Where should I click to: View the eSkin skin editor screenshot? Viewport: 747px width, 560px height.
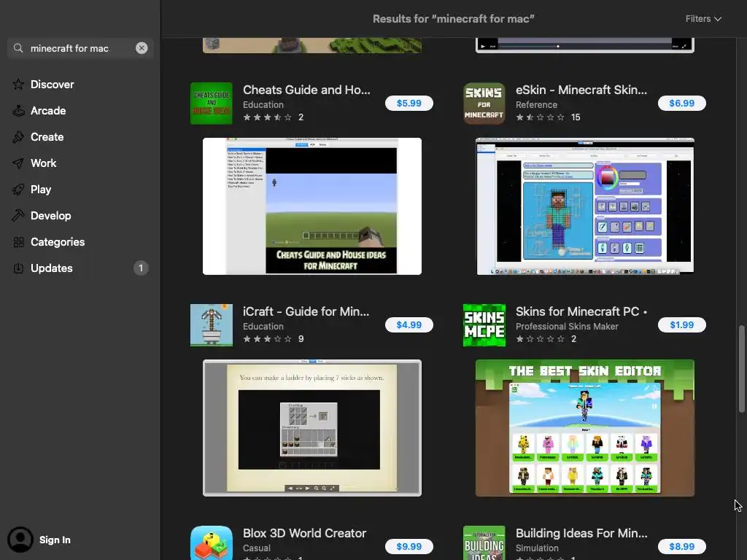point(584,206)
